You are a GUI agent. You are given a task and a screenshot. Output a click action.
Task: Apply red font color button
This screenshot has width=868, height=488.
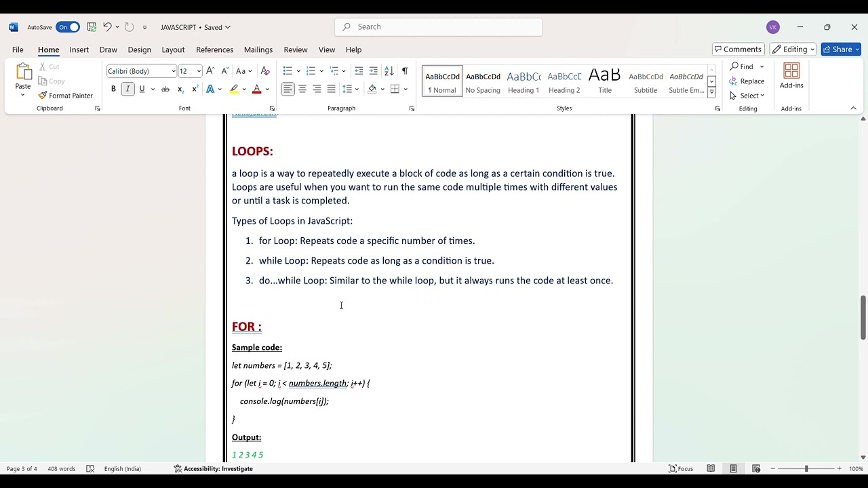pos(256,89)
